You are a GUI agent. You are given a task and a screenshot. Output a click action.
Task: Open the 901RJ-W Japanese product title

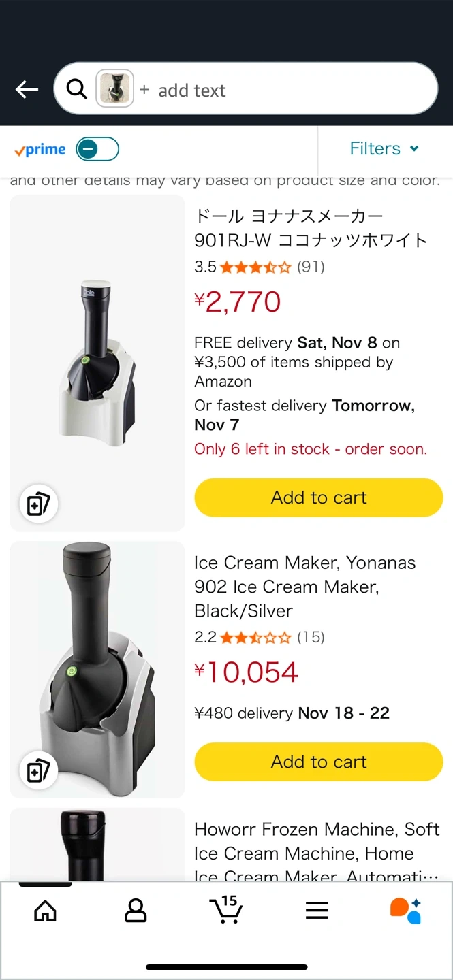click(311, 228)
